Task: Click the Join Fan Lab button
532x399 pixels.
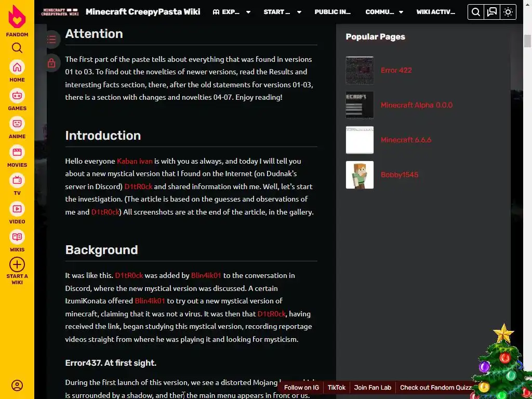Action: click(x=372, y=388)
